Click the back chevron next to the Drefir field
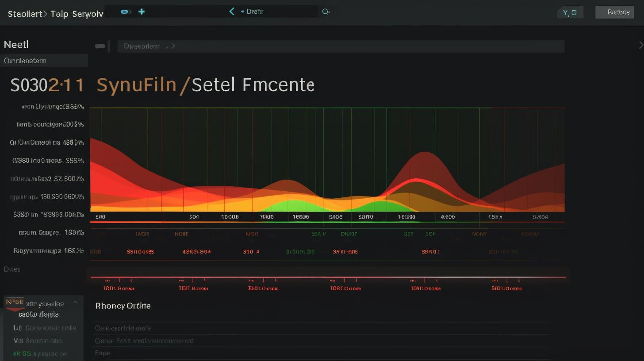This screenshot has width=644, height=361. (x=232, y=11)
